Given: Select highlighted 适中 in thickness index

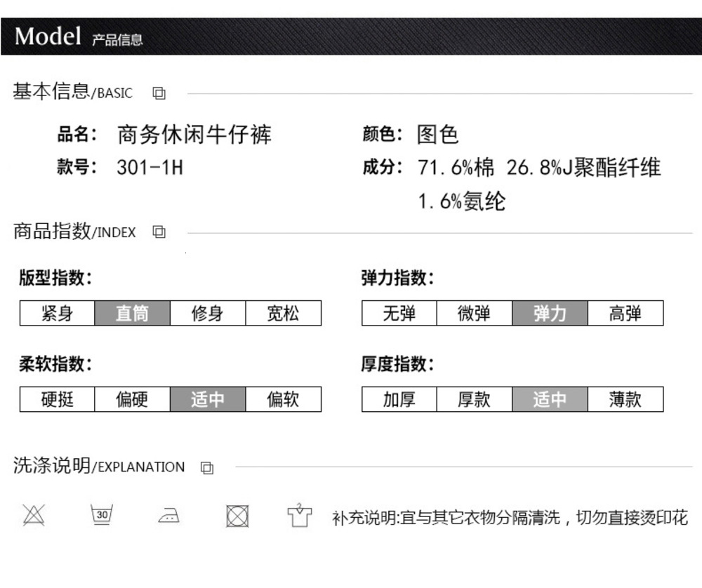Looking at the screenshot, I should click(x=550, y=399).
